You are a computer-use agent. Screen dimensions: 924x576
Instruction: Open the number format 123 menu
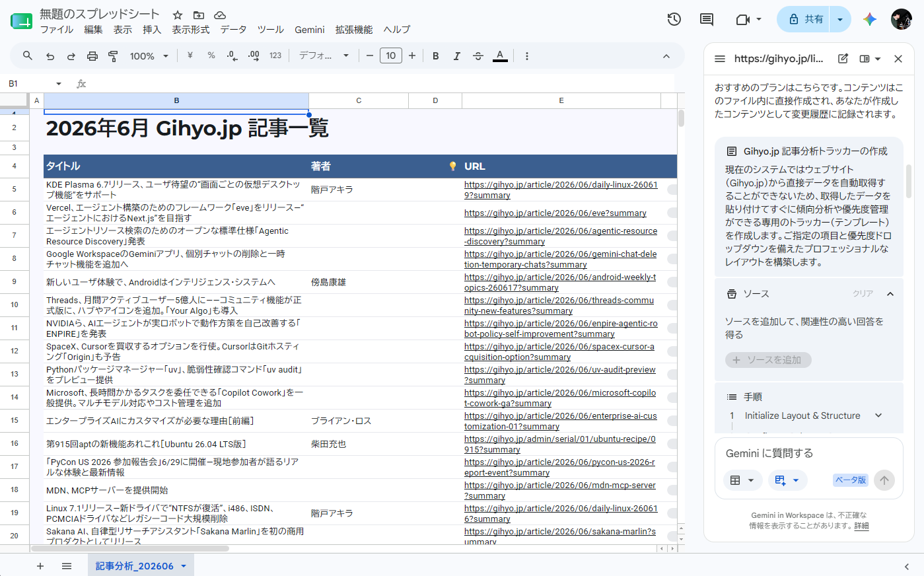tap(275, 56)
